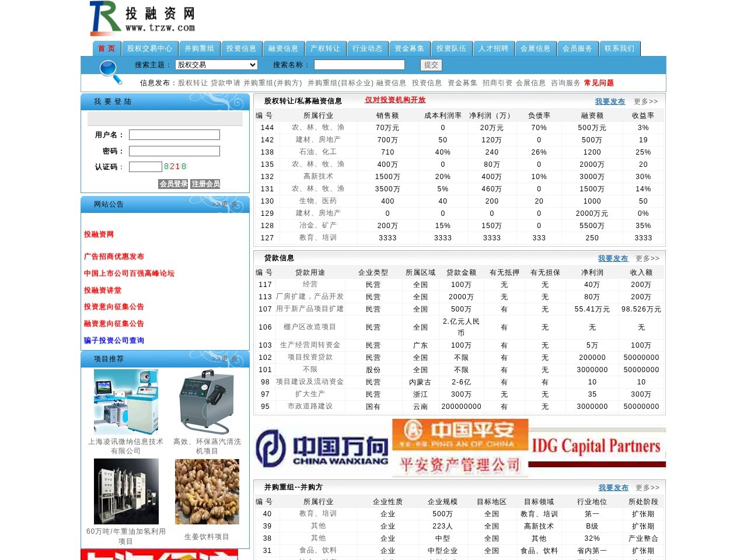This screenshot has width=747, height=560.
Task: Click the 会员登录 button
Action: pos(173,184)
